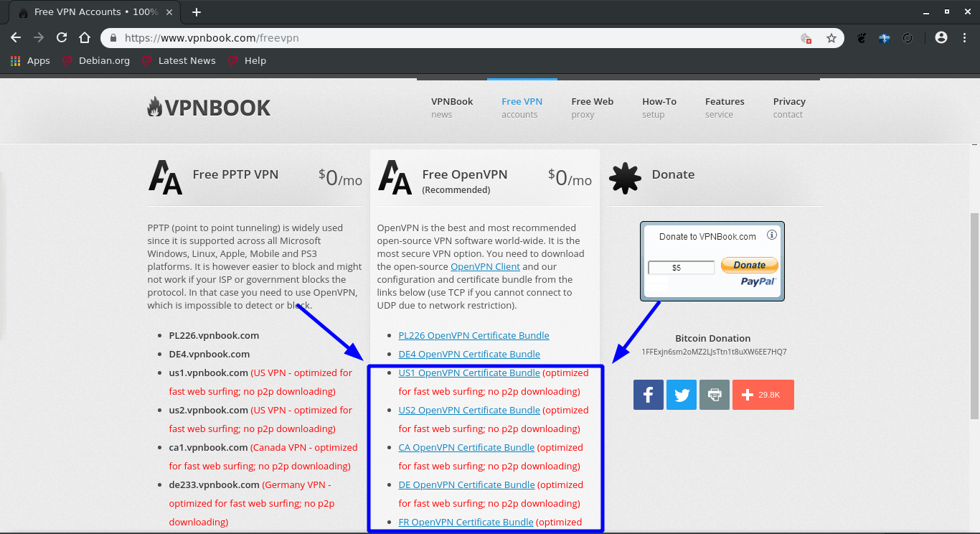Click the donation amount field
980x534 pixels.
[681, 268]
